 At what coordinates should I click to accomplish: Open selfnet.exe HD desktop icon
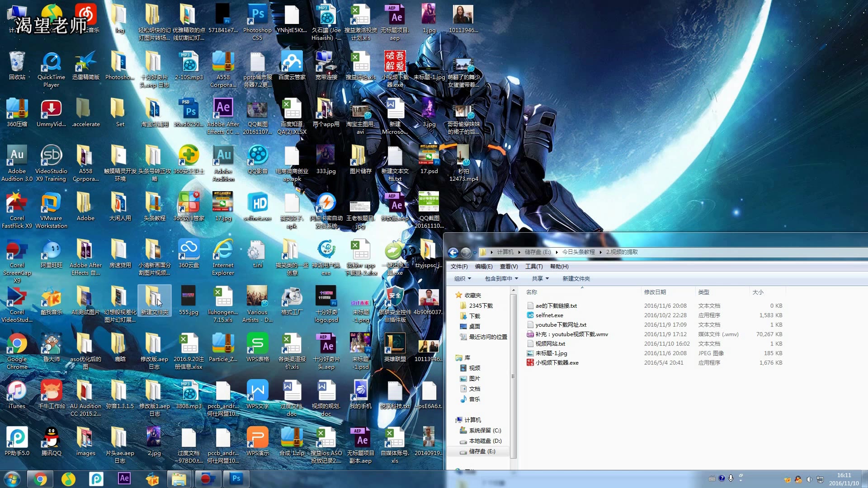tap(257, 206)
